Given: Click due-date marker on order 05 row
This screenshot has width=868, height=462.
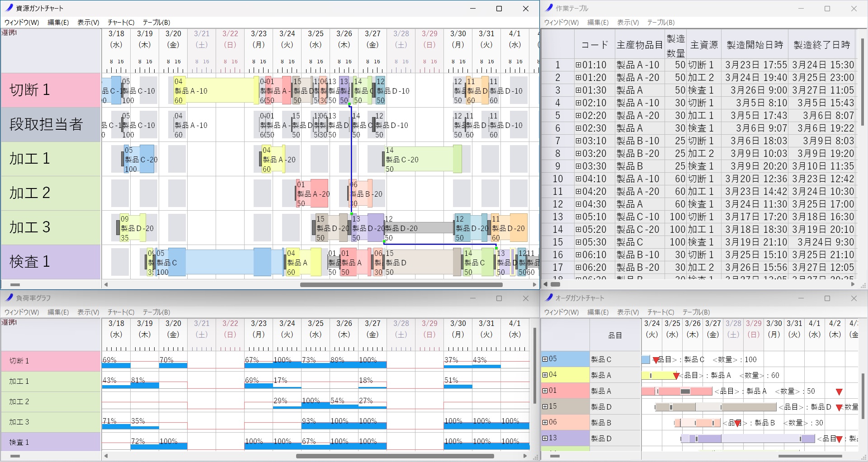Looking at the screenshot, I should point(656,360).
